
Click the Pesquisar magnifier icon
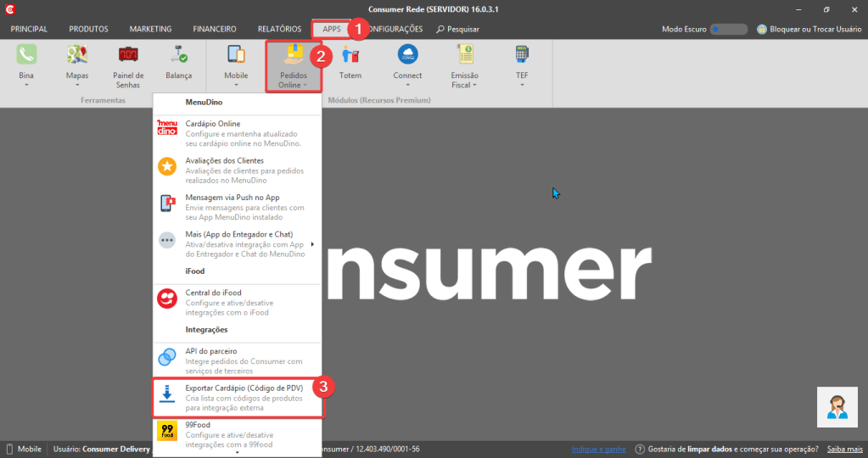click(440, 29)
